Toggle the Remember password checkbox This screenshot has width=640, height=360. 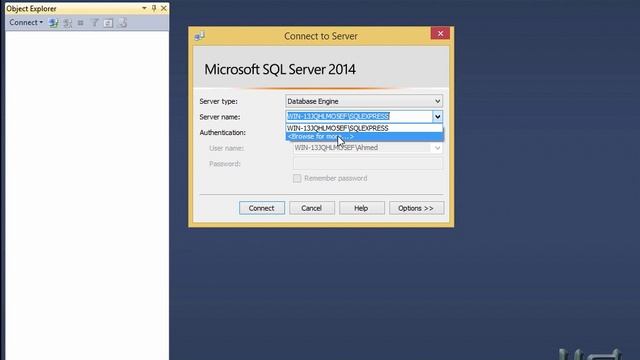click(x=297, y=178)
